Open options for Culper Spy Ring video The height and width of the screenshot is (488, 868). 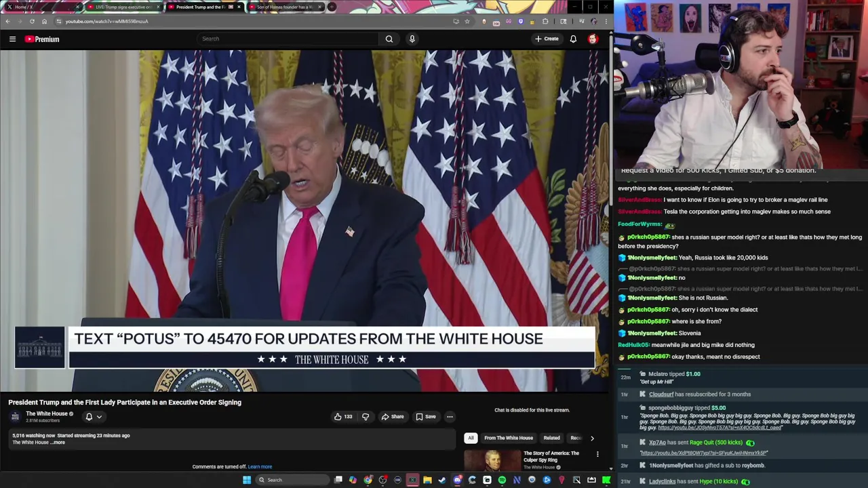tap(597, 453)
